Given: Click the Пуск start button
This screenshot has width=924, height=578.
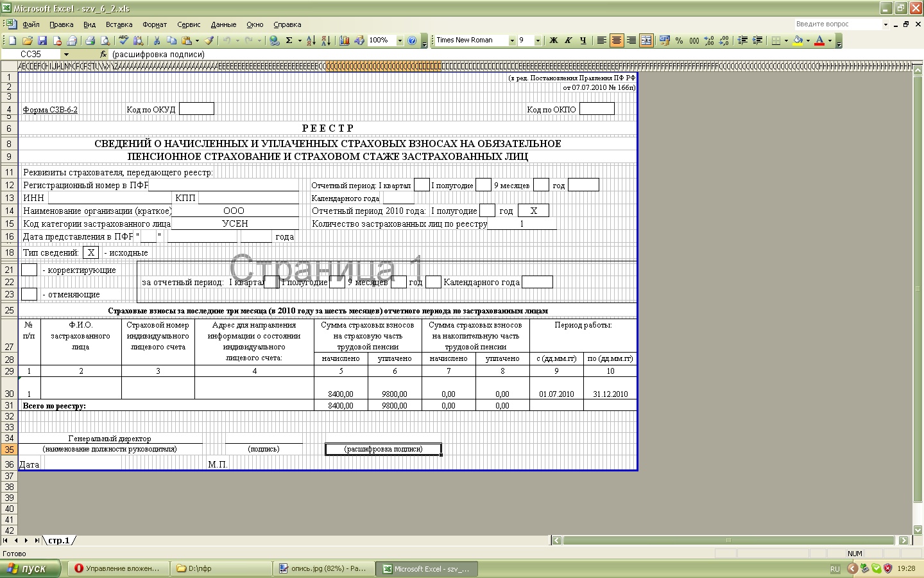Looking at the screenshot, I should point(30,568).
